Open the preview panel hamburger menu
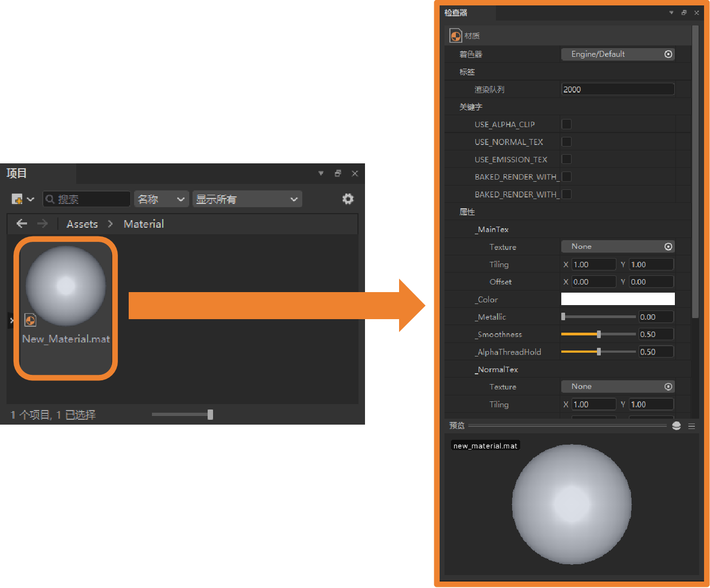Viewport: 710px width, 588px height. [692, 426]
